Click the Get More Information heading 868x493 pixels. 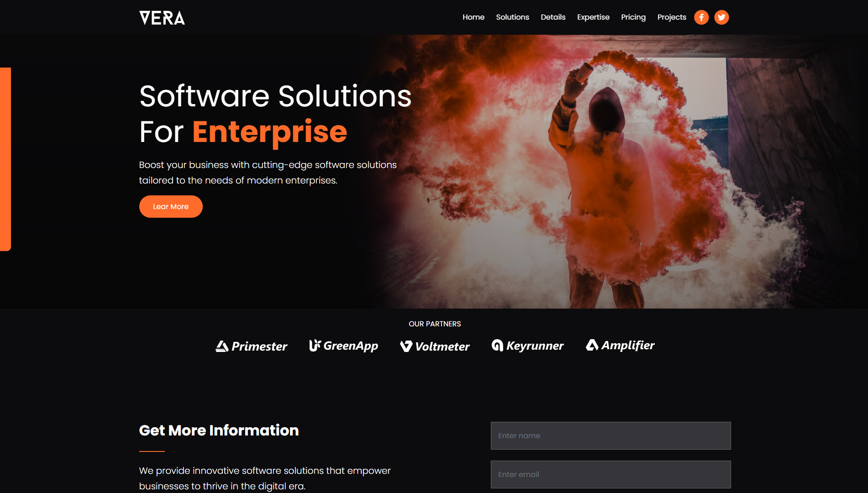click(219, 430)
